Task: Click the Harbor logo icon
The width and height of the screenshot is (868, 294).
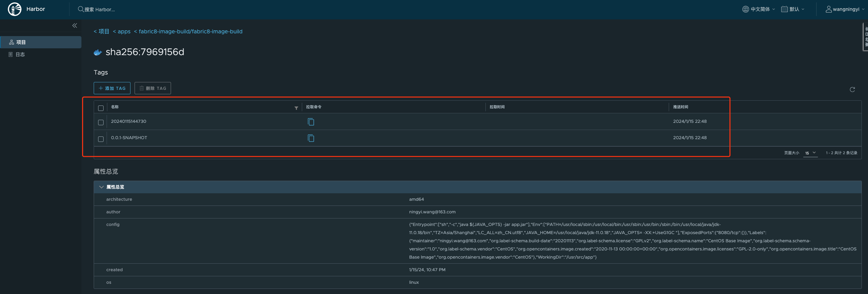Action: [15, 9]
